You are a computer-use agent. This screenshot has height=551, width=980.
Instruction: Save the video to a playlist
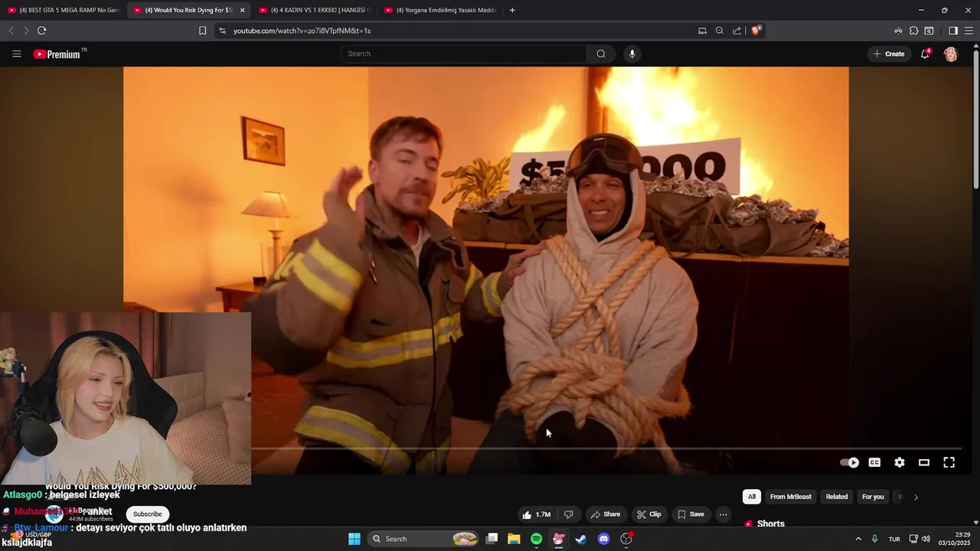coord(691,514)
